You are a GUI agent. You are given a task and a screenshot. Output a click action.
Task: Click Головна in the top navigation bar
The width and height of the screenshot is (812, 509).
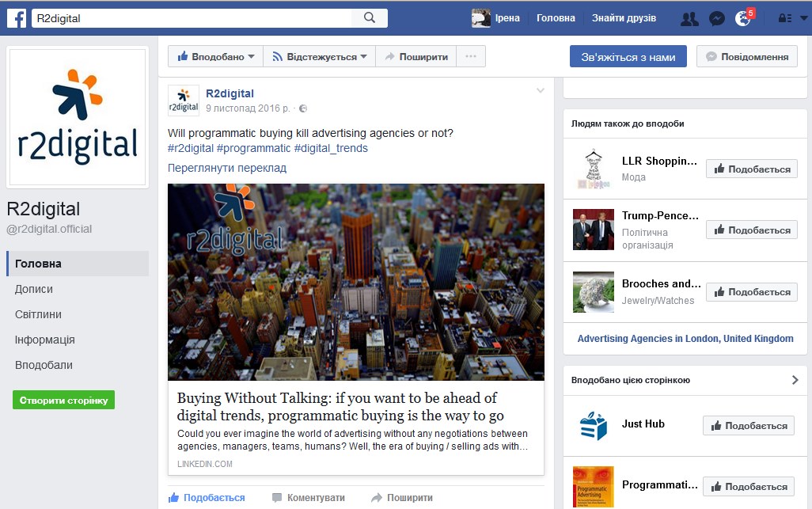point(556,18)
